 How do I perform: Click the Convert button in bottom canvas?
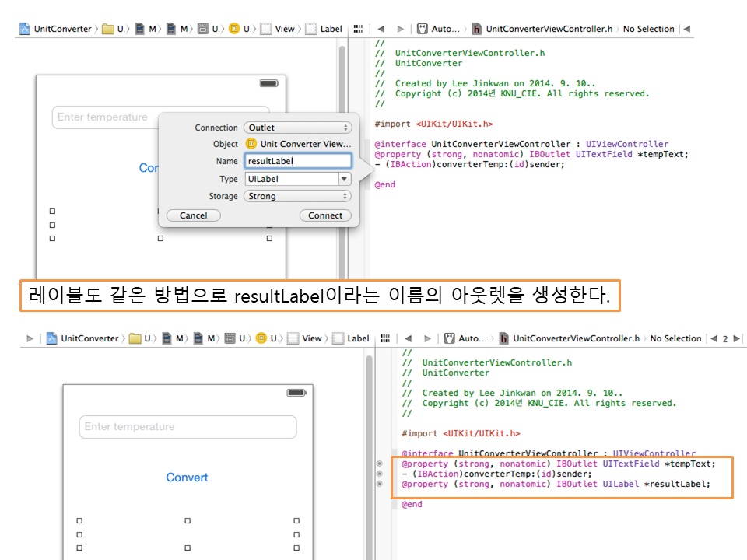pyautogui.click(x=187, y=478)
